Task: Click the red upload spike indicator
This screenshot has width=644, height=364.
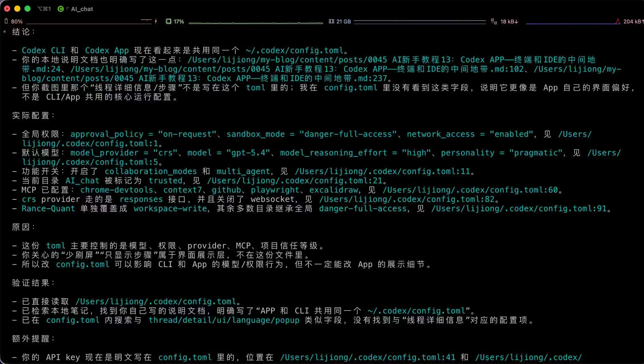Action: (618, 21)
